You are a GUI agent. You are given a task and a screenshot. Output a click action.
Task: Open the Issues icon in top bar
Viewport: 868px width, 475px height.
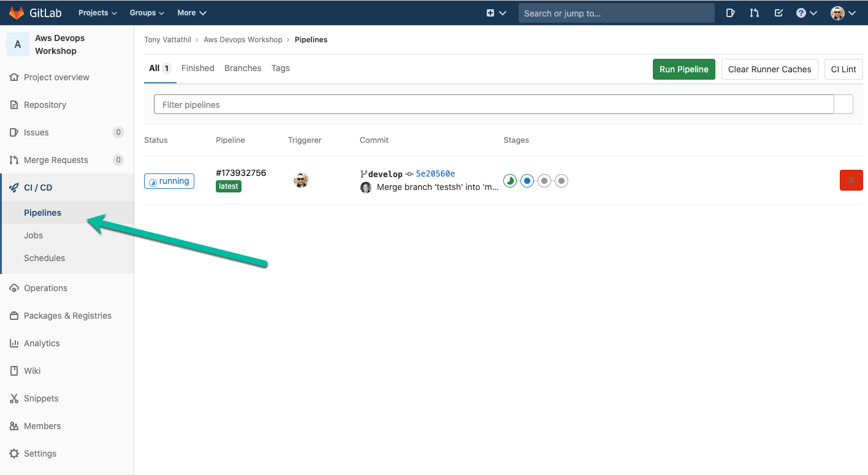731,13
